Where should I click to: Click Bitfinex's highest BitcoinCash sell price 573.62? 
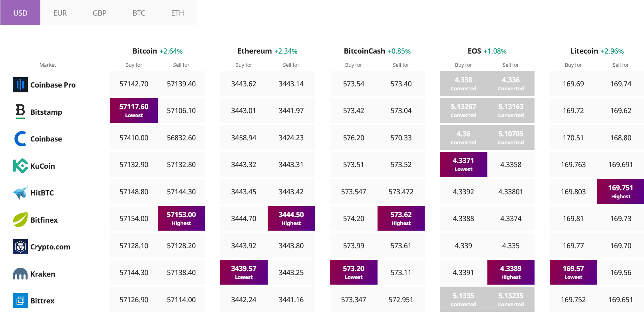click(401, 218)
